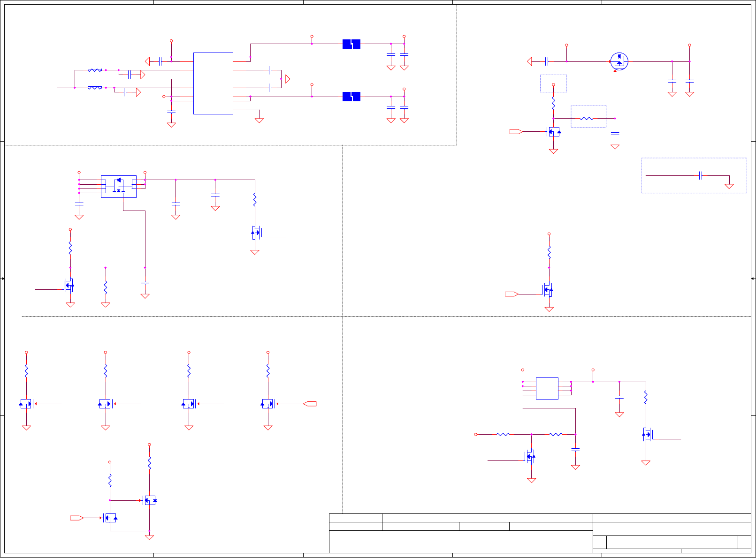756x558 pixels.
Task: Click the red port tag feeding the bottom-left transistor pair
Action: click(x=77, y=518)
